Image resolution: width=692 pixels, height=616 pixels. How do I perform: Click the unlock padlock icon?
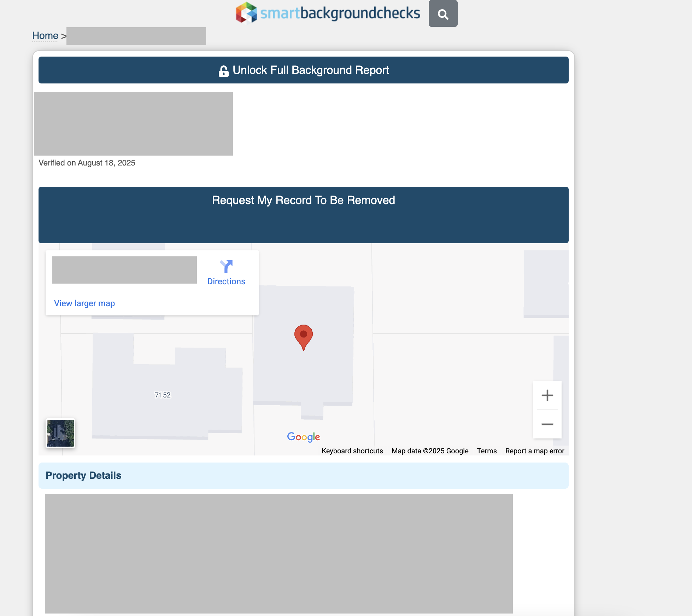coord(223,71)
